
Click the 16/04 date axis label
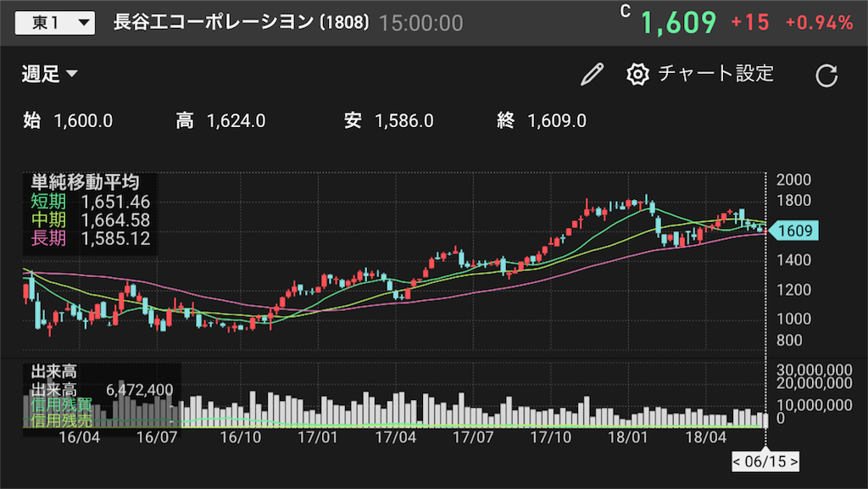point(79,437)
